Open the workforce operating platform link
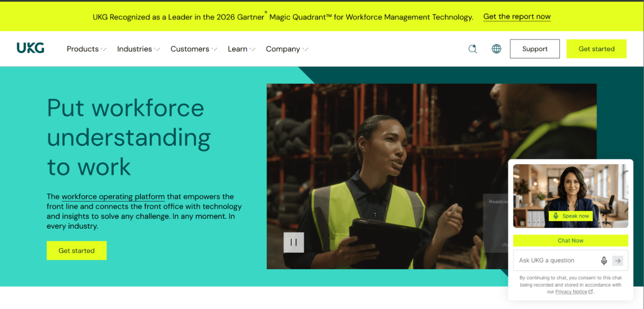 pyautogui.click(x=113, y=197)
